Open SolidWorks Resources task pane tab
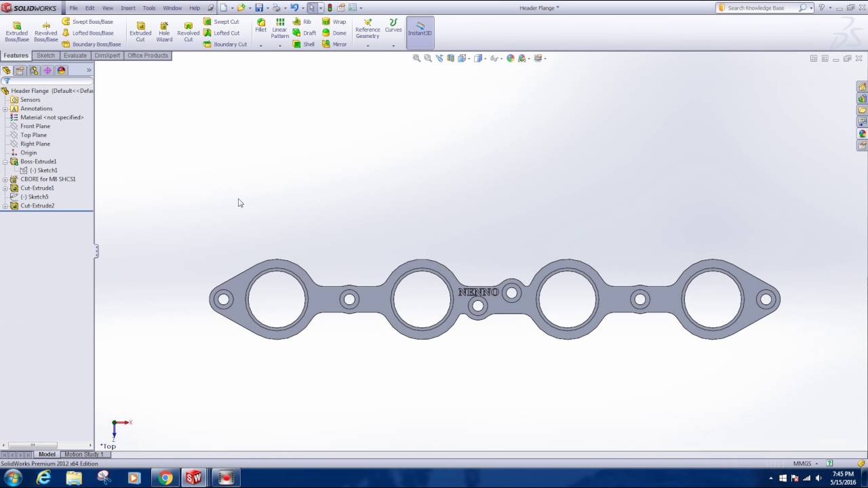868x488 pixels. (862, 87)
